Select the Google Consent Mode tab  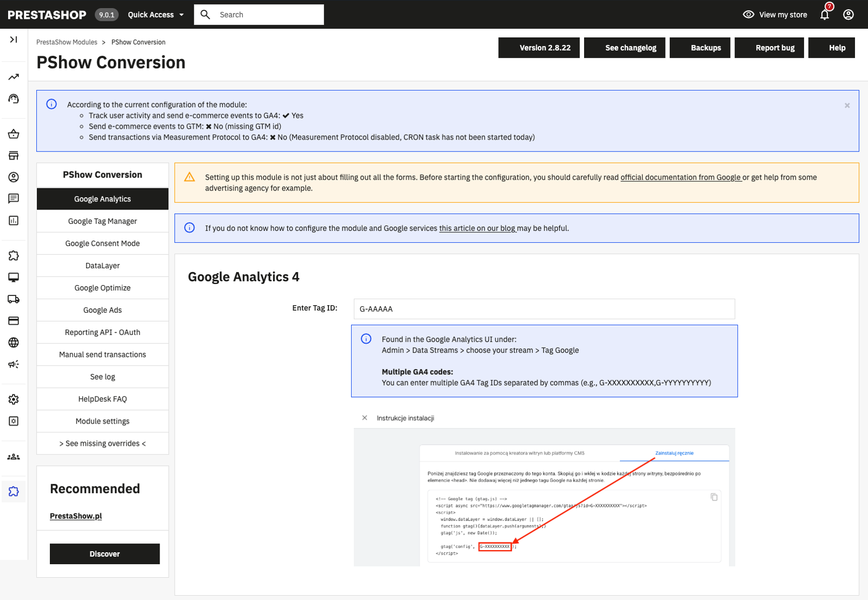click(103, 243)
